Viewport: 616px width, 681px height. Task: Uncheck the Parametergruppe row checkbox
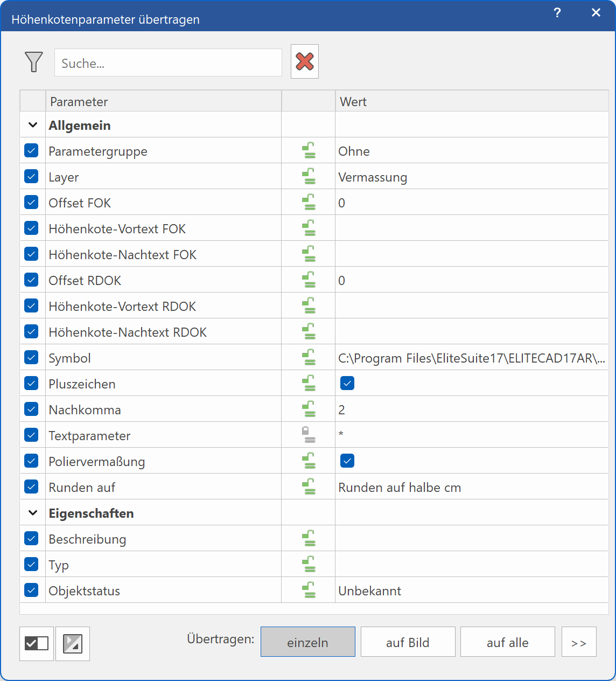(31, 151)
